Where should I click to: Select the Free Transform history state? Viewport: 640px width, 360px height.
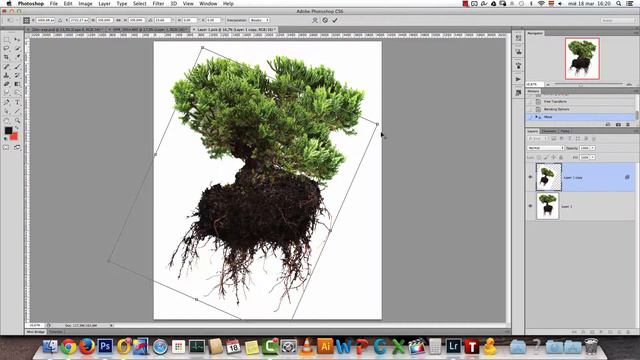click(555, 101)
